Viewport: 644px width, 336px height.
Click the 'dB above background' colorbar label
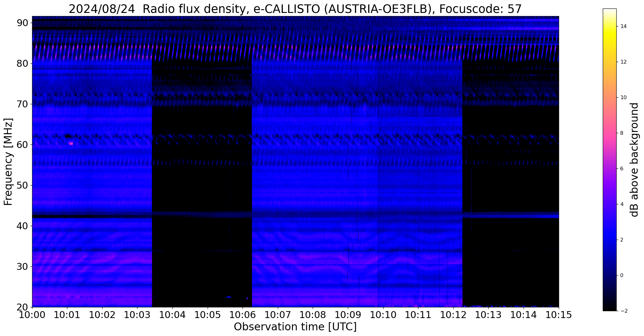[635, 160]
